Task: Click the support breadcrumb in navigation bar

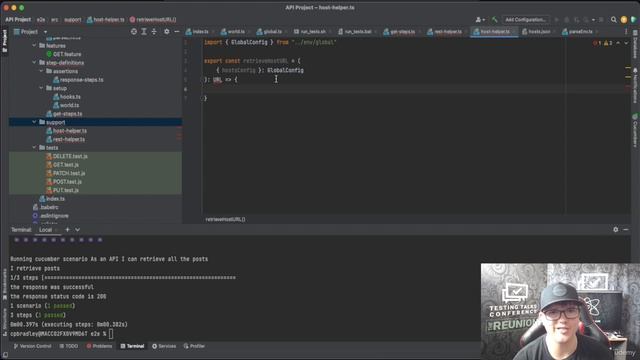Action: click(x=73, y=20)
